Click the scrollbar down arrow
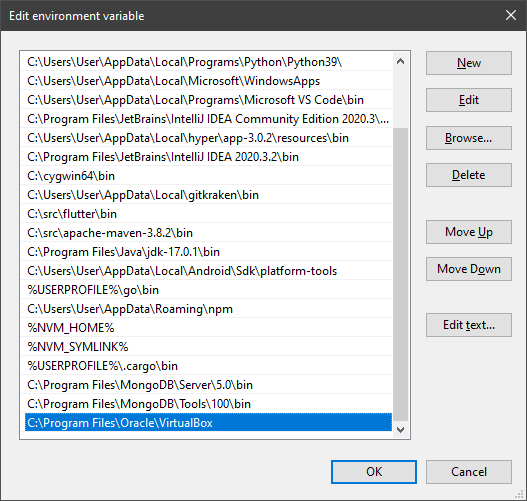 point(400,429)
